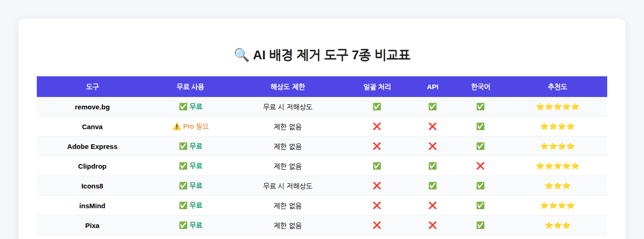Click the insMind star rating
Viewport: 644px width, 239px height.
[x=558, y=205]
